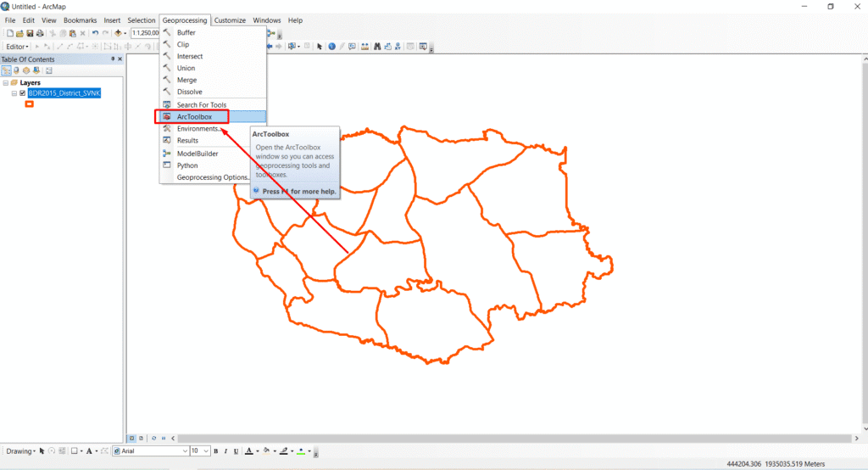Click the Go To XY icon
Screen dimensions: 868x470
click(398, 47)
